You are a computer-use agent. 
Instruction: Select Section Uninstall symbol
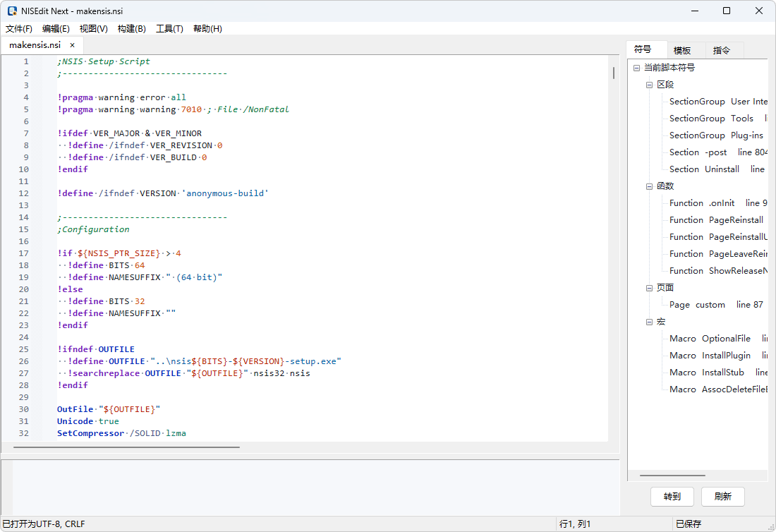(717, 169)
